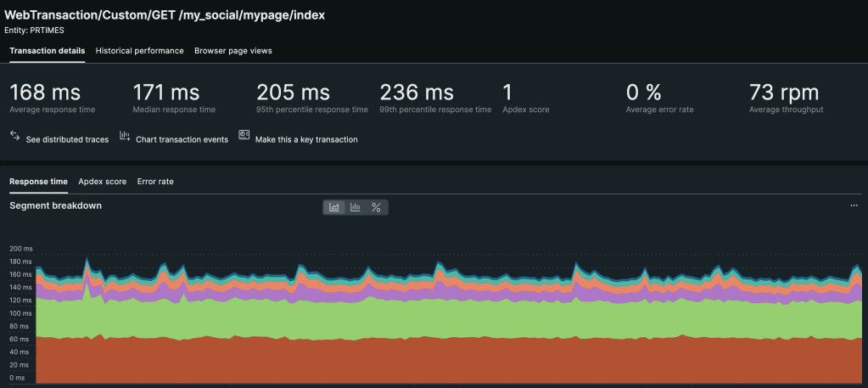This screenshot has height=388, width=868.
Task: Click Make this a key transaction
Action: [x=306, y=140]
